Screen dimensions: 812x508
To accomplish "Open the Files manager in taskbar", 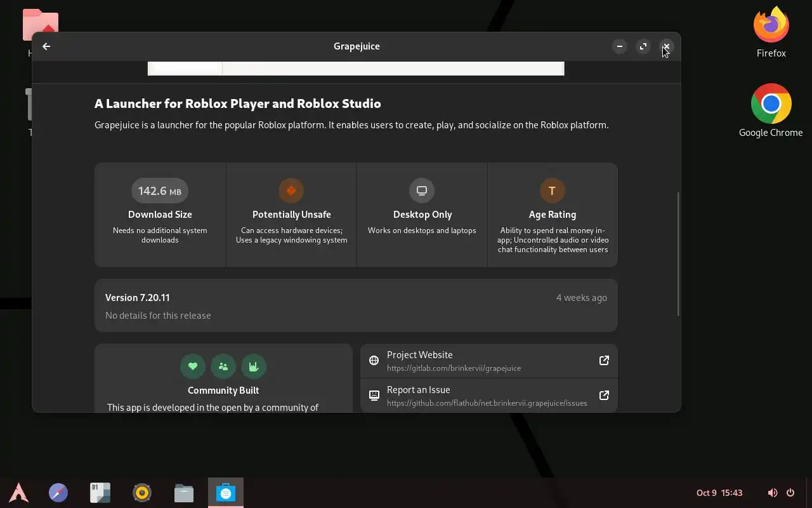I will click(184, 493).
